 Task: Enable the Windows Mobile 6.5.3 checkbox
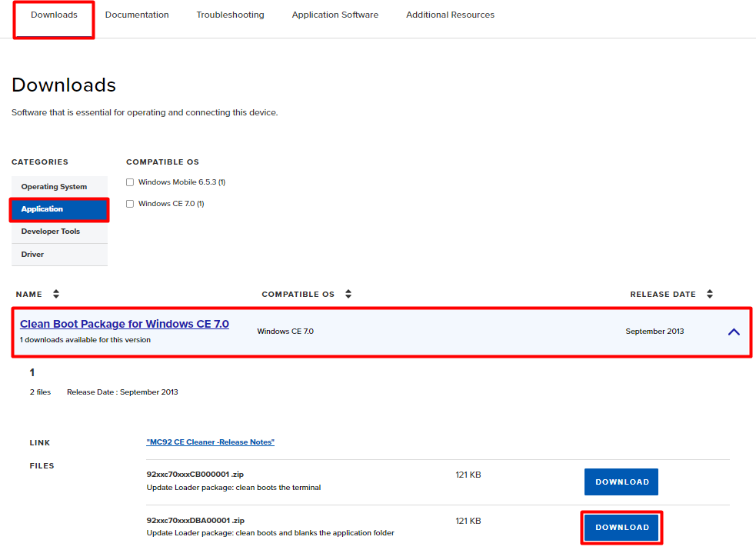tap(130, 182)
